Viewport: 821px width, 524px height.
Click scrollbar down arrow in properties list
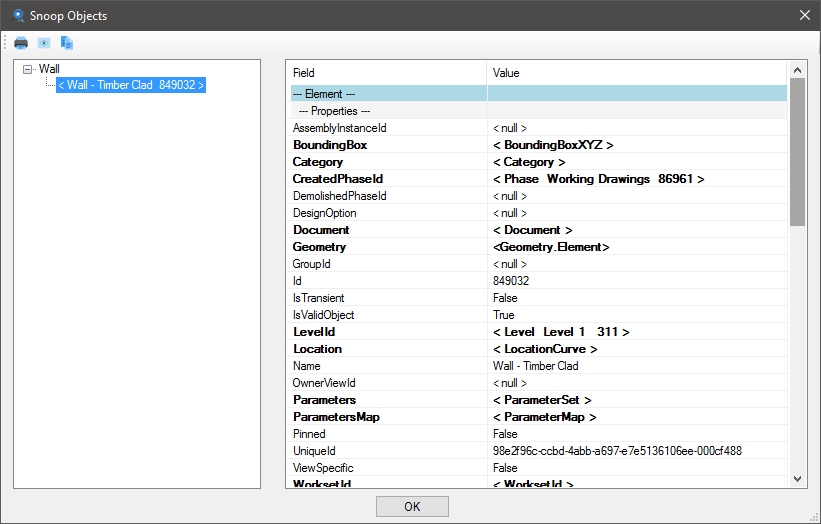797,478
